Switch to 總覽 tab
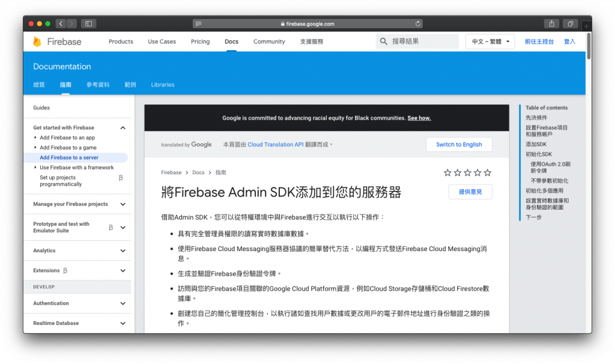 click(39, 85)
